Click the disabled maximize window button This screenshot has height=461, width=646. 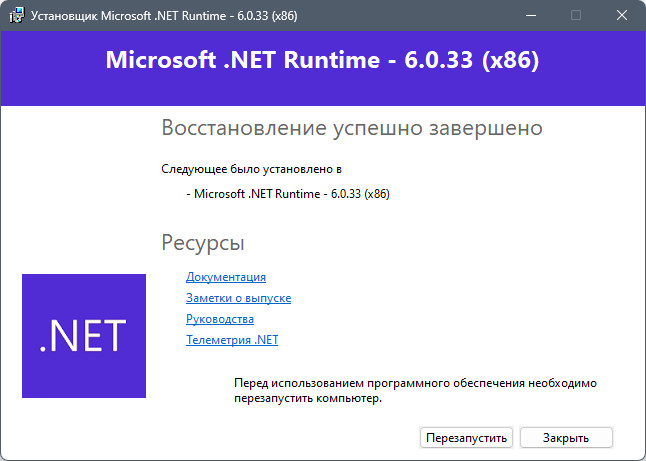point(576,16)
